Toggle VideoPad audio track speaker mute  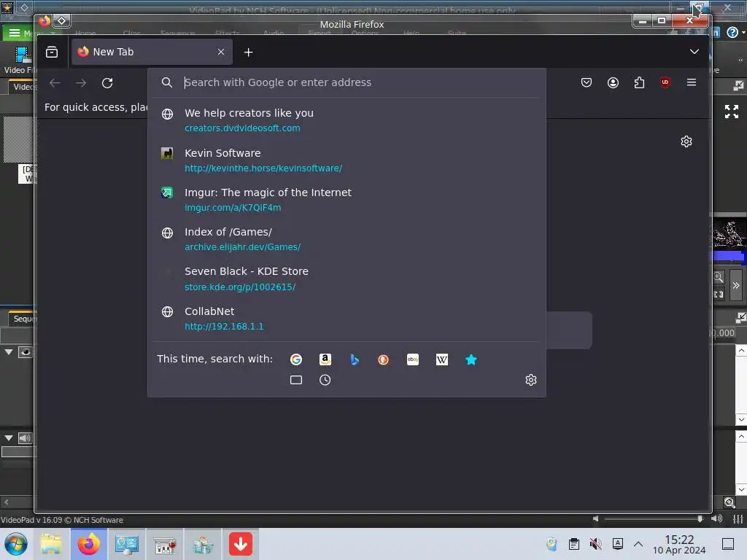coord(26,438)
